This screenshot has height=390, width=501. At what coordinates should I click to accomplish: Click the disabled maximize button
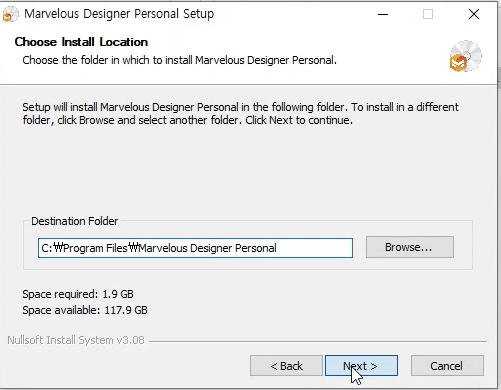(428, 14)
